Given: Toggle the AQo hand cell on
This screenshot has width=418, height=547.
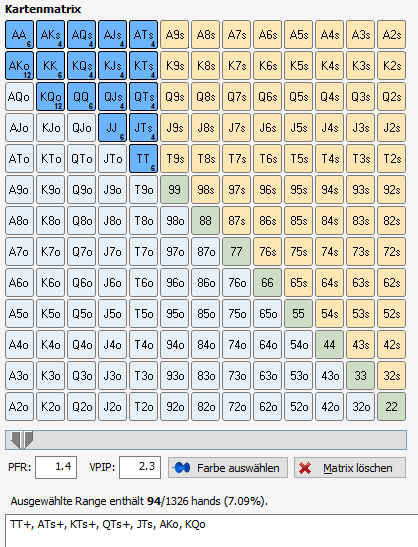Looking at the screenshot, I should coord(20,97).
